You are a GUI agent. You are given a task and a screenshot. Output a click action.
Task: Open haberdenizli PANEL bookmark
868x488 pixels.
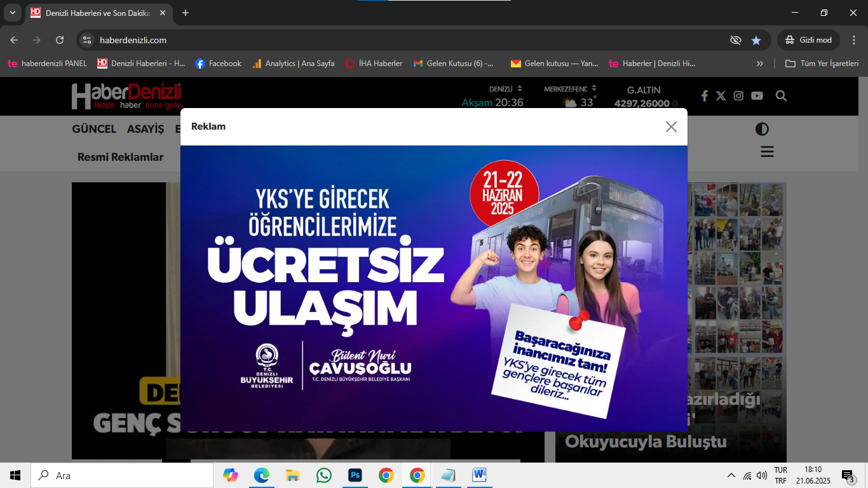point(47,64)
